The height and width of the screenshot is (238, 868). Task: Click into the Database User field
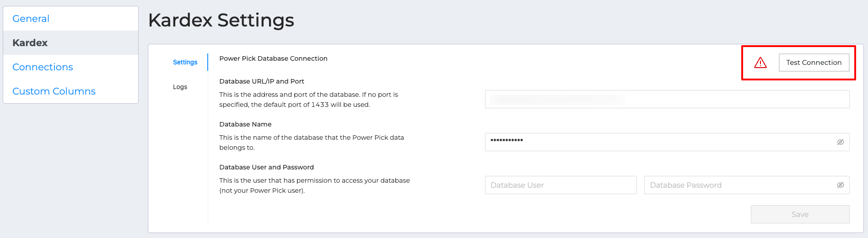pyautogui.click(x=561, y=185)
